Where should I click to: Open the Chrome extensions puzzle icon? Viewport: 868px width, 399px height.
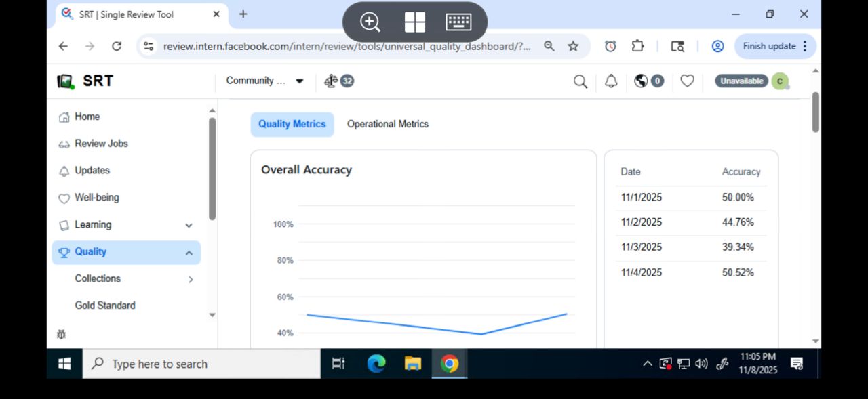coord(637,46)
